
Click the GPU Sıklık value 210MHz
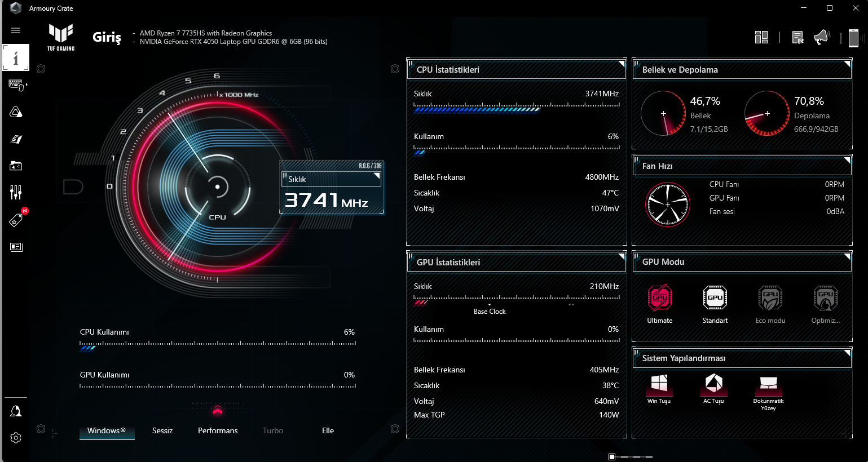pyautogui.click(x=604, y=286)
